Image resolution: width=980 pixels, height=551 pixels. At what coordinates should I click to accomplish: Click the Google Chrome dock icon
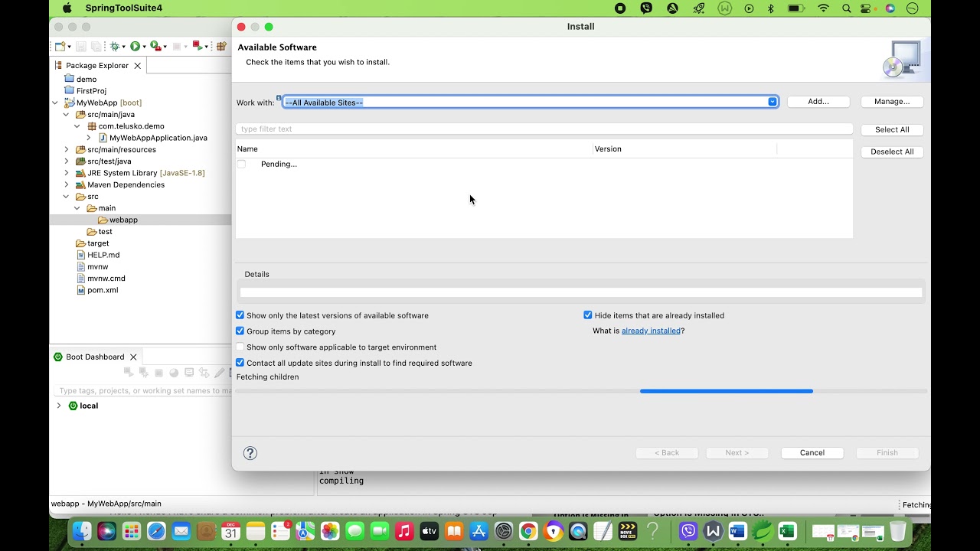(x=528, y=531)
